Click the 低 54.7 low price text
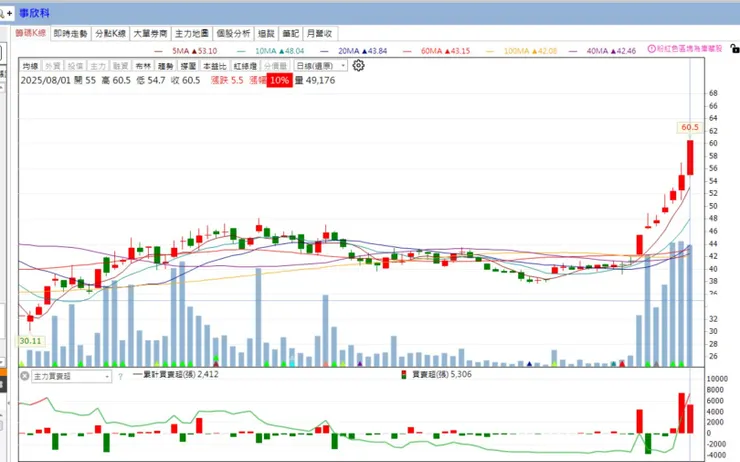740x462 pixels. point(151,80)
